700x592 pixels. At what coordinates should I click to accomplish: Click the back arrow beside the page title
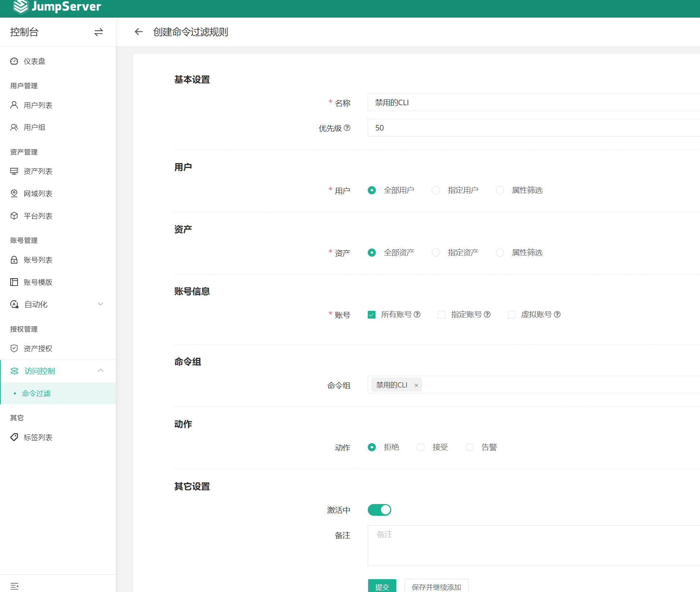[138, 32]
